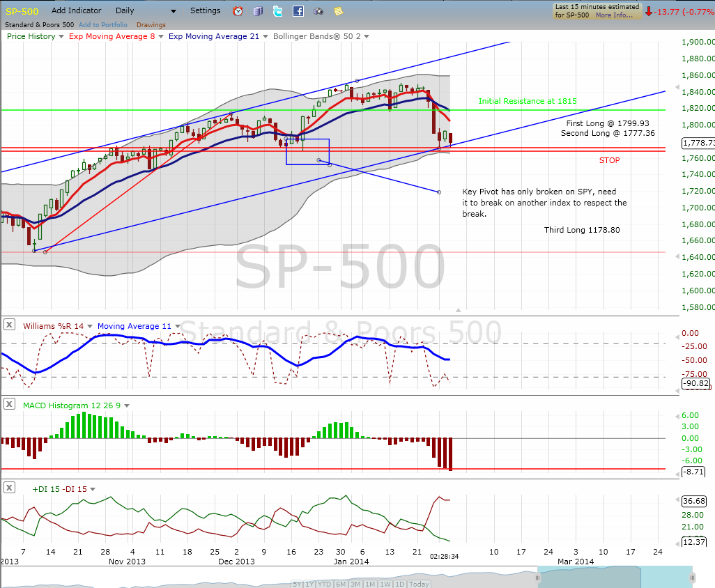Close the MACD Histogram indicator panel
Image resolution: width=715 pixels, height=588 pixels.
pyautogui.click(x=9, y=404)
